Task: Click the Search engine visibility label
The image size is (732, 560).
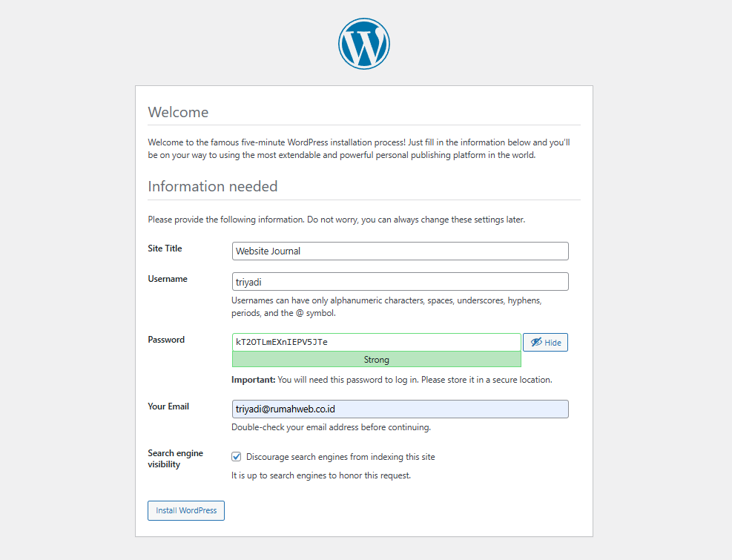Action: 175,458
